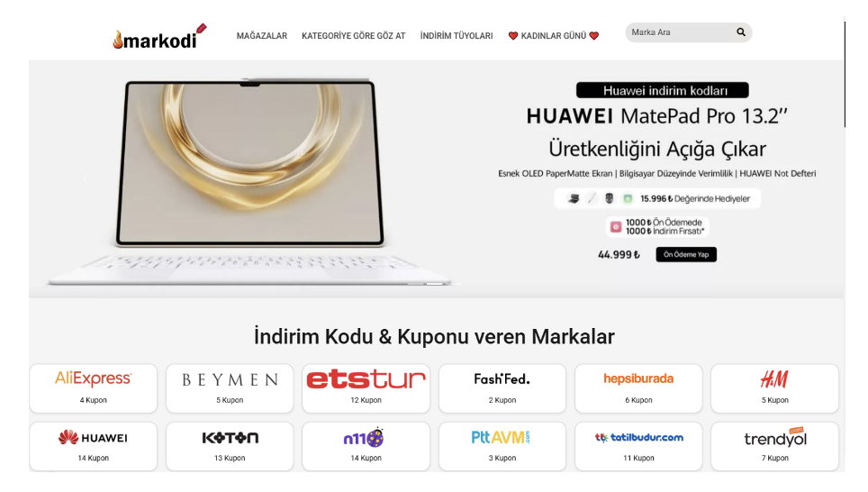Open the Etstur coupons card

click(366, 388)
